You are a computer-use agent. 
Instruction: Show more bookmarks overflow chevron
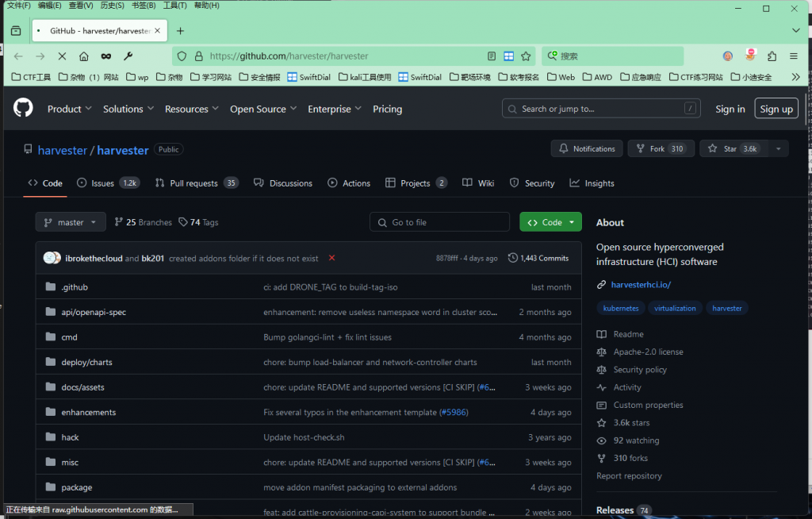(795, 77)
